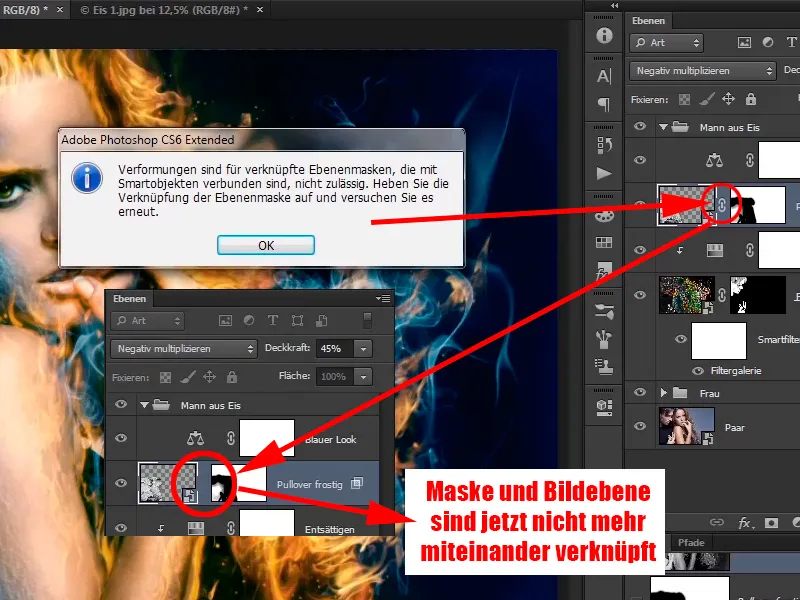Open the Info panel icon

[x=604, y=35]
